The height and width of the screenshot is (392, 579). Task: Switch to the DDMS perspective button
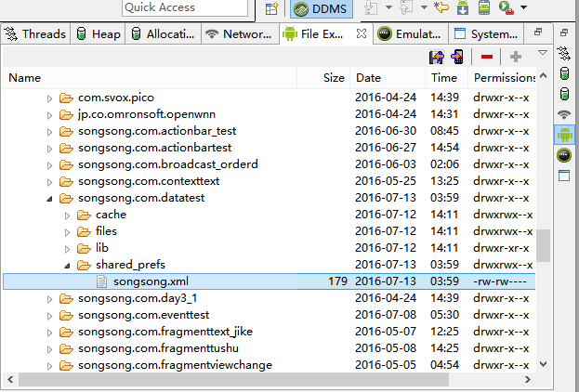click(322, 8)
